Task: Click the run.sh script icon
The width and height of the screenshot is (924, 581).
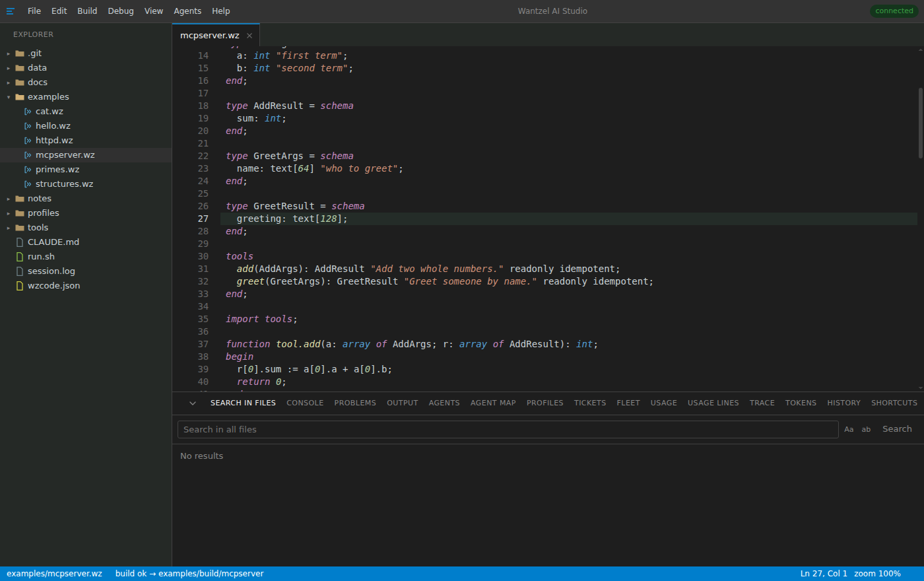Action: point(20,257)
